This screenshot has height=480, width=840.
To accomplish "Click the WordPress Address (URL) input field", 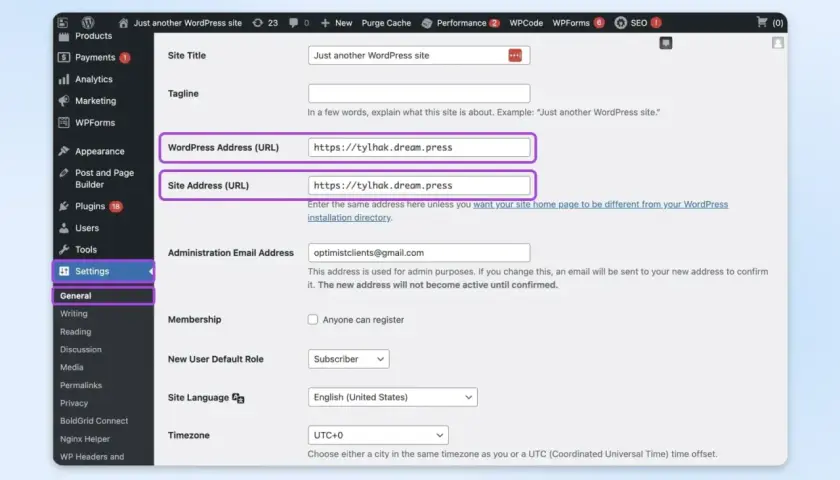I will point(419,147).
